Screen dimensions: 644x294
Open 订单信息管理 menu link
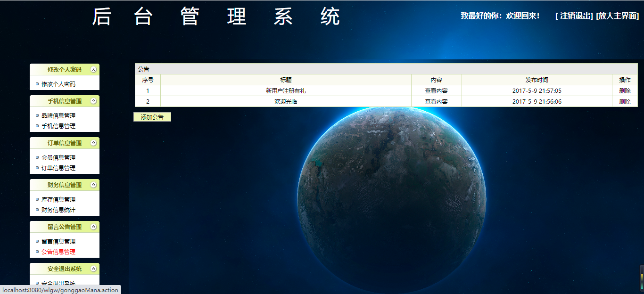(x=58, y=168)
